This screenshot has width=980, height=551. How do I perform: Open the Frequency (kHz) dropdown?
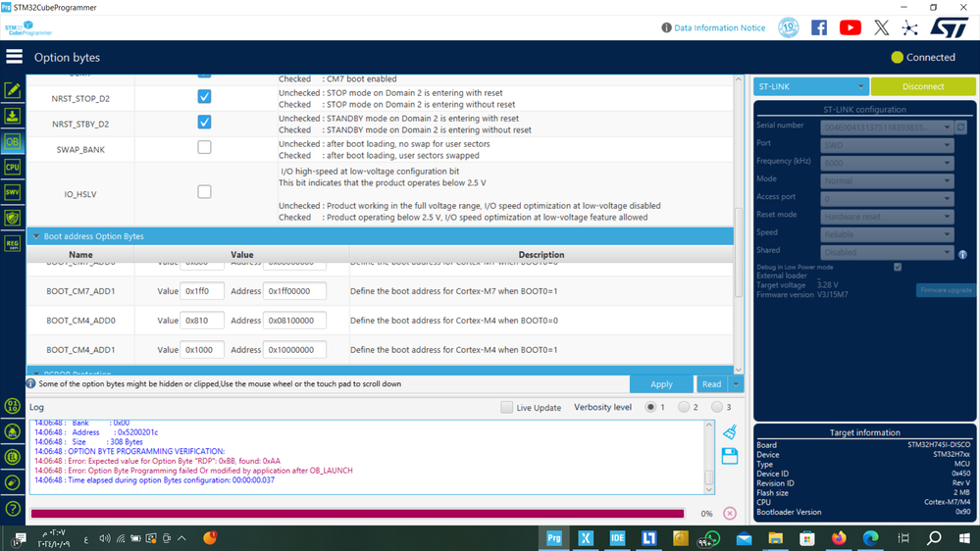point(887,163)
